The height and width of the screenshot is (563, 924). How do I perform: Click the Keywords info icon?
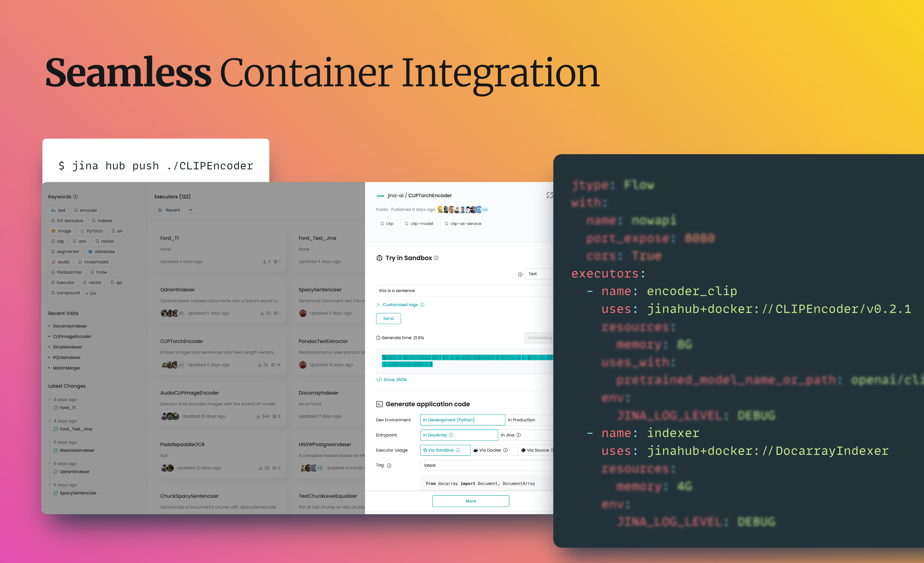point(76,197)
